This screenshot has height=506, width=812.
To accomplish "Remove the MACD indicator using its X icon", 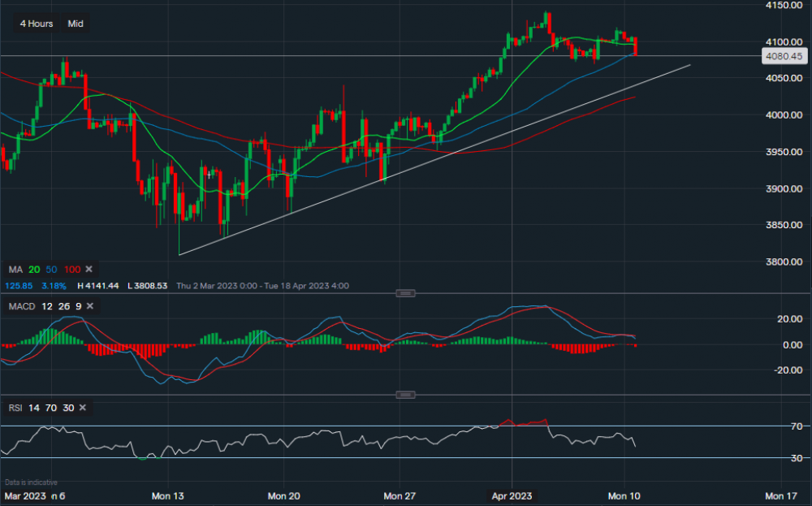I will point(89,307).
